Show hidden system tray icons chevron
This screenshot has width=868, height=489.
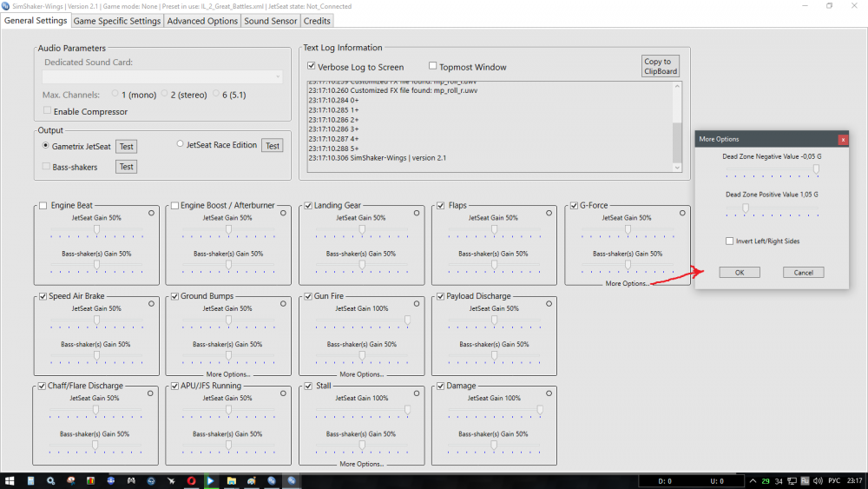(x=753, y=480)
